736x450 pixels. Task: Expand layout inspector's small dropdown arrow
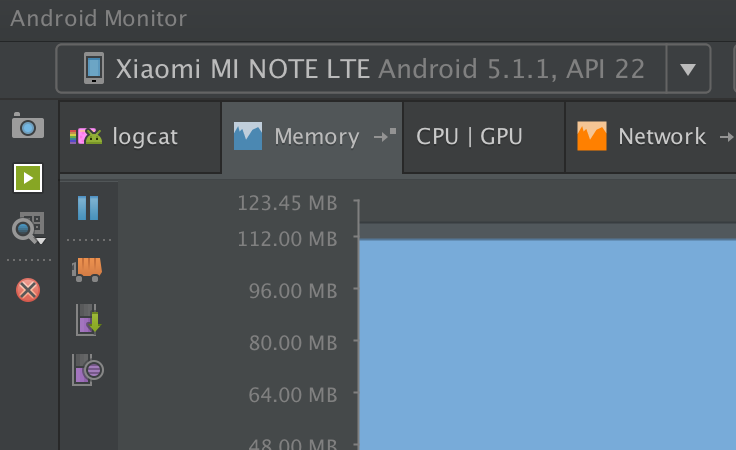[41, 241]
